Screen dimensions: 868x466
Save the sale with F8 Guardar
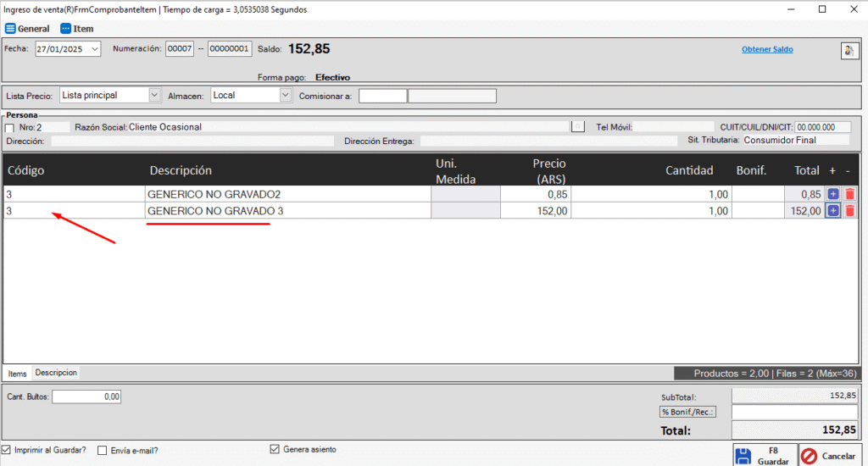coord(763,456)
